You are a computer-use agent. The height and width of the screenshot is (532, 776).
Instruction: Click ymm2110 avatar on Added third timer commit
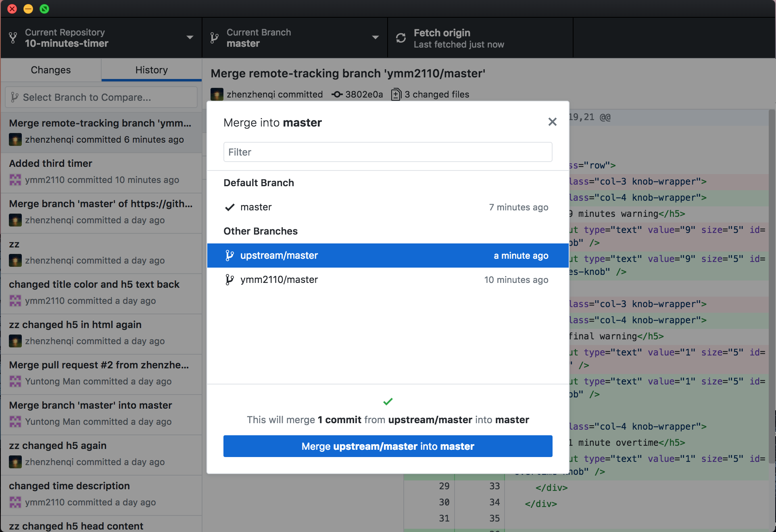[x=15, y=180]
